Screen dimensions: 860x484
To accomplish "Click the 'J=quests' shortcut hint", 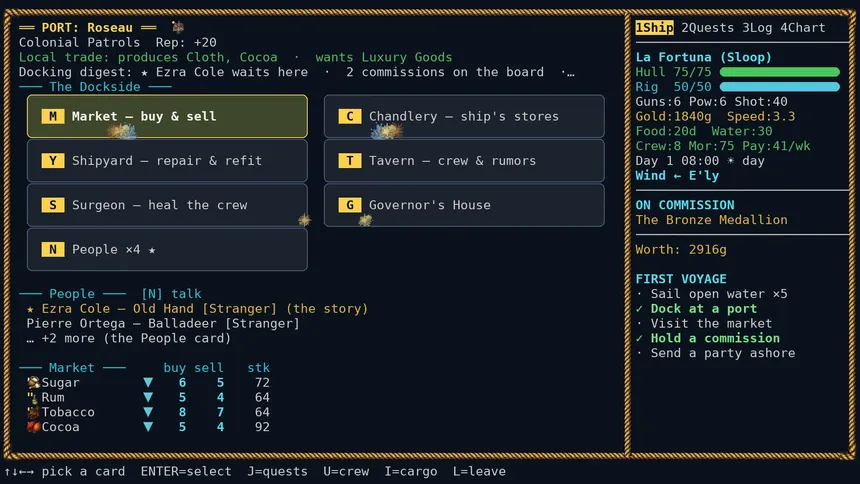I will click(x=277, y=471).
